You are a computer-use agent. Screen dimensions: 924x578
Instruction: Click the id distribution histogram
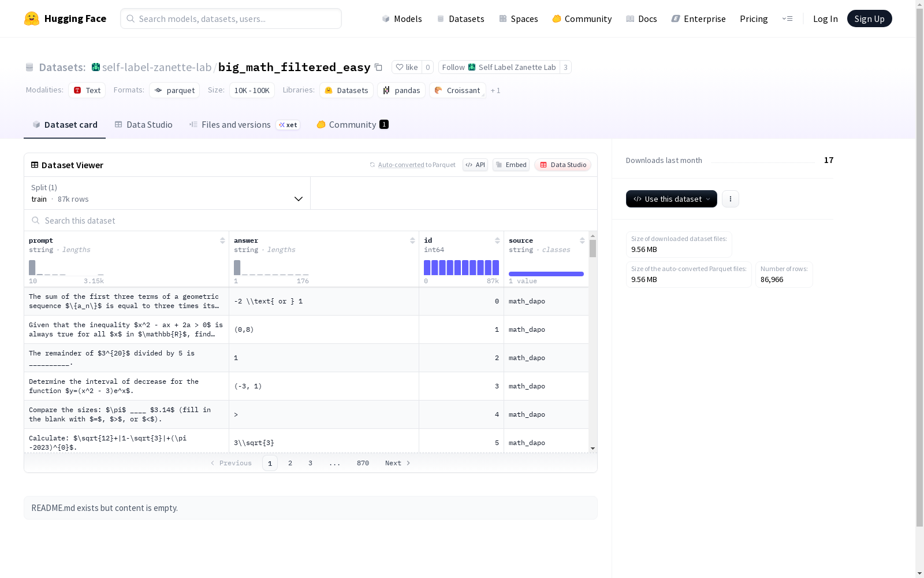[x=461, y=268]
